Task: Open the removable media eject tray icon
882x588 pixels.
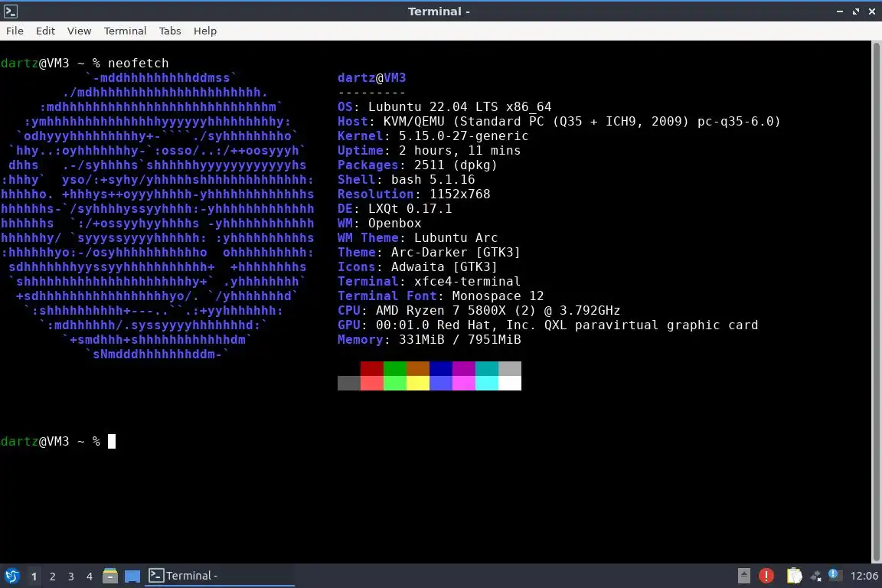Action: pyautogui.click(x=743, y=576)
